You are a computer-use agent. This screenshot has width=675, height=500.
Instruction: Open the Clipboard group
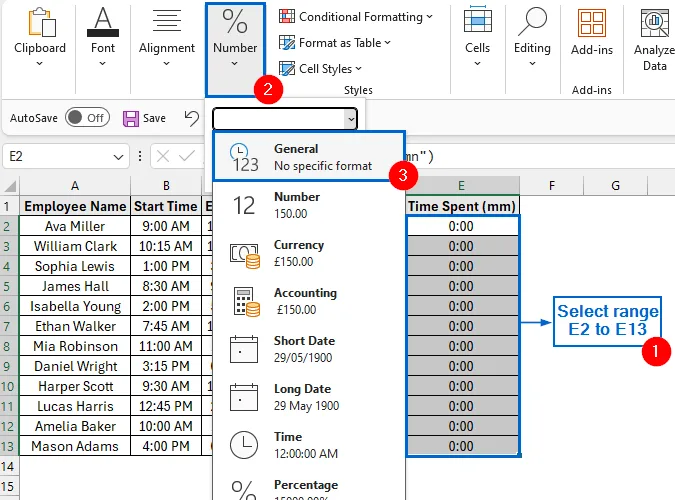tap(40, 37)
